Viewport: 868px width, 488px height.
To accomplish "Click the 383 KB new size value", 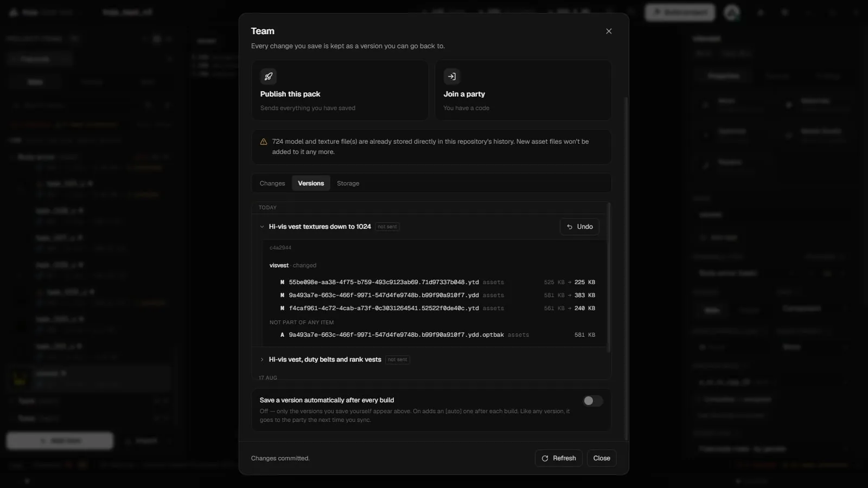I will pyautogui.click(x=585, y=295).
